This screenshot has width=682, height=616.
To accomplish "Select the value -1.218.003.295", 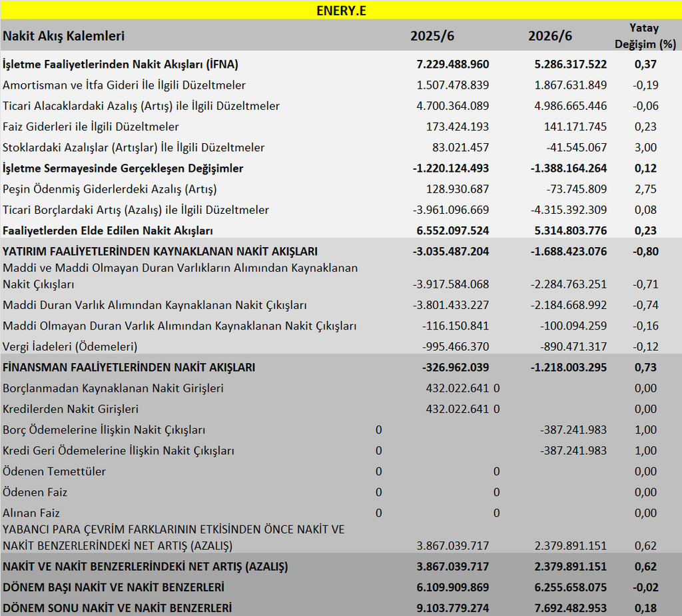I will (x=569, y=368).
